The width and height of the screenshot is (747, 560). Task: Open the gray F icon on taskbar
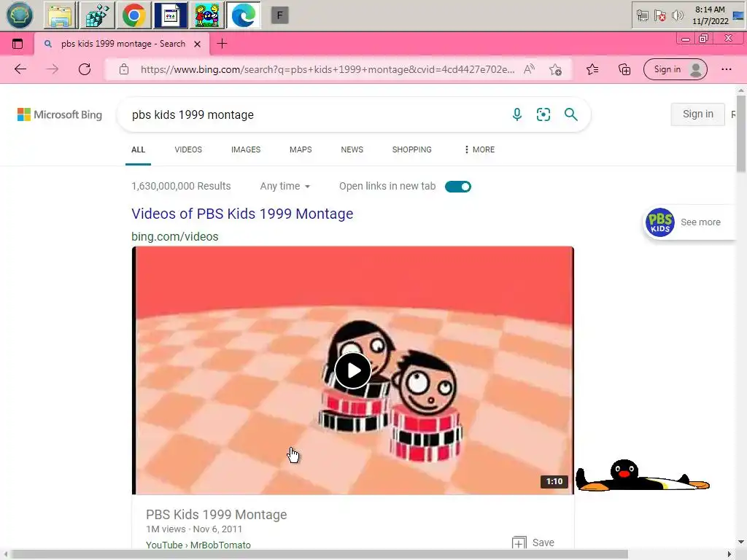pos(279,16)
